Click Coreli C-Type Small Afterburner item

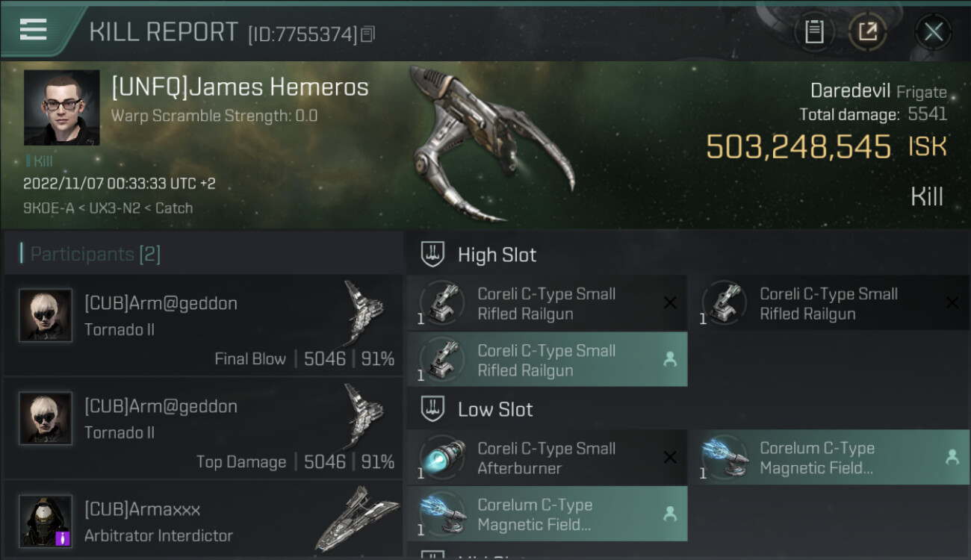click(x=547, y=458)
